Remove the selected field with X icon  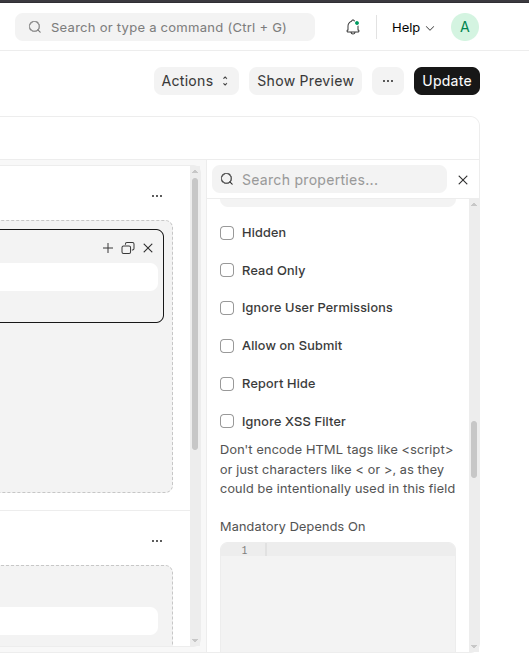pos(148,248)
